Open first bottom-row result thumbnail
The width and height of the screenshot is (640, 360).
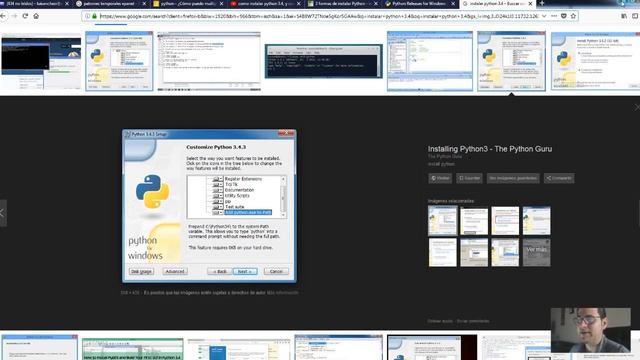pos(39,347)
